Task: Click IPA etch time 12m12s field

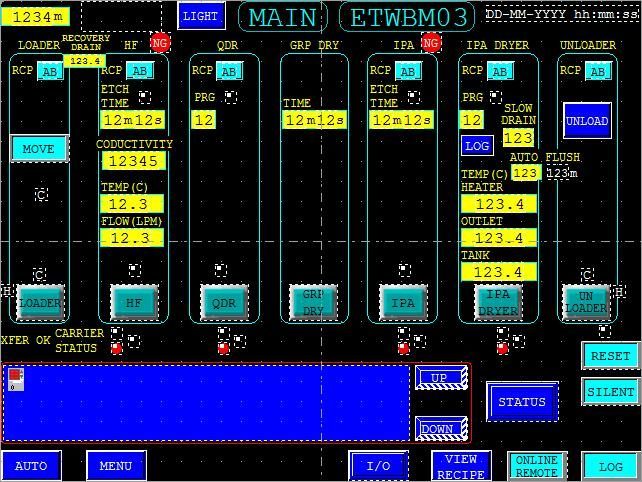Action: click(x=402, y=120)
